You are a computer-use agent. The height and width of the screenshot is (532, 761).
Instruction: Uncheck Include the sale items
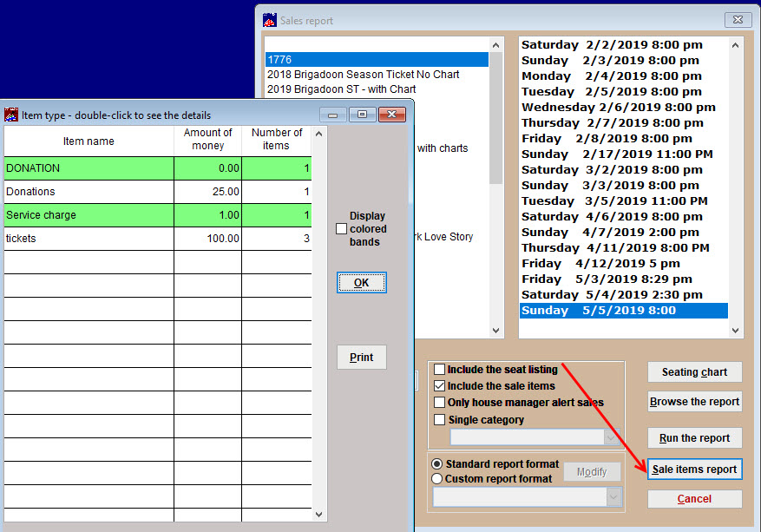439,386
